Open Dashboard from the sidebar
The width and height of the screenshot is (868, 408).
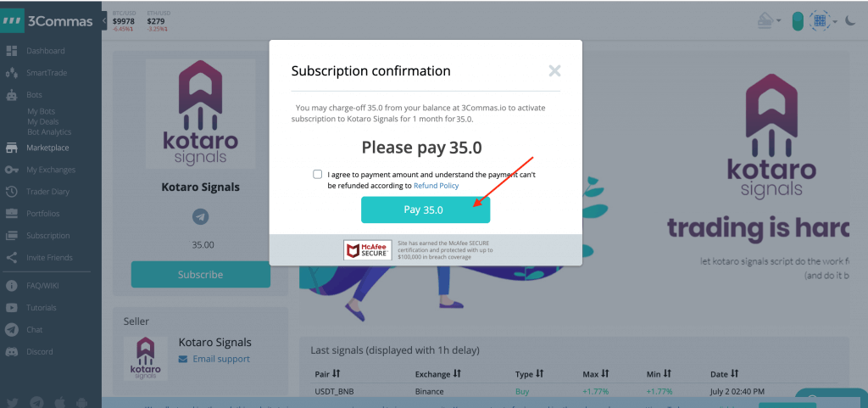tap(46, 51)
